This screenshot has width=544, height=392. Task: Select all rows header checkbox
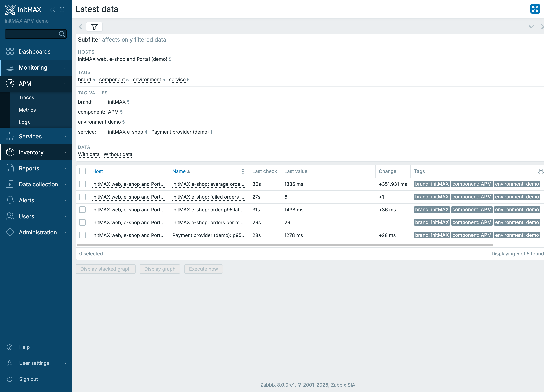click(82, 171)
